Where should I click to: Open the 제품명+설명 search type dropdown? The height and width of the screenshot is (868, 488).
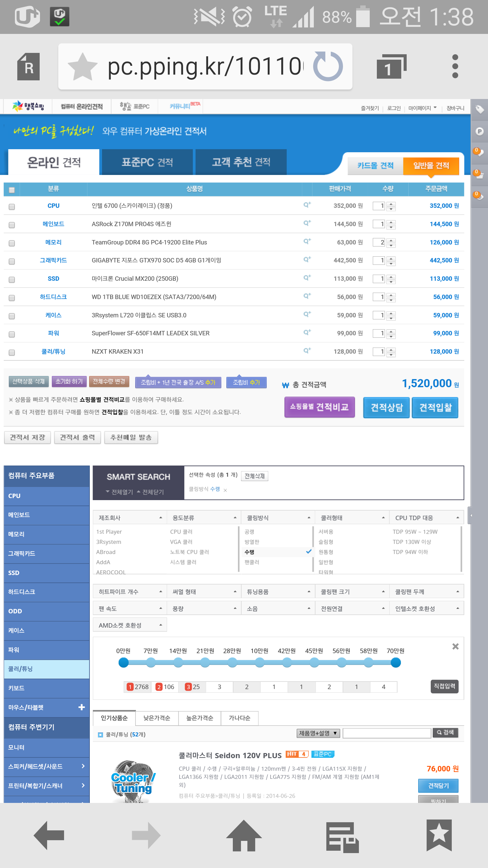(318, 733)
